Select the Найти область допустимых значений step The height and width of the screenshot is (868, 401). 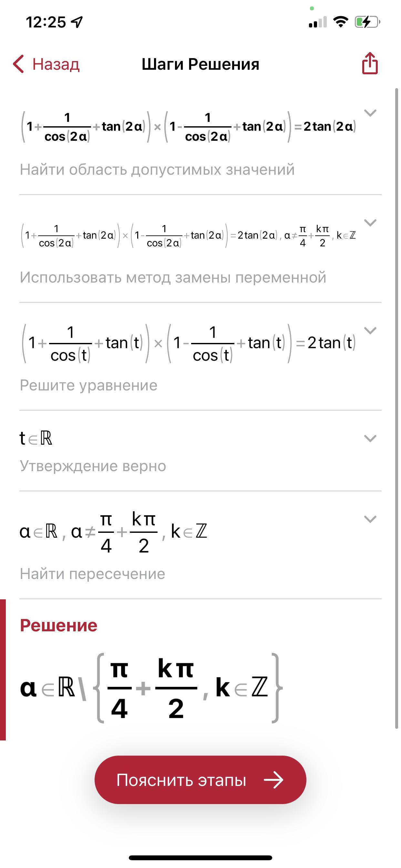(x=157, y=170)
